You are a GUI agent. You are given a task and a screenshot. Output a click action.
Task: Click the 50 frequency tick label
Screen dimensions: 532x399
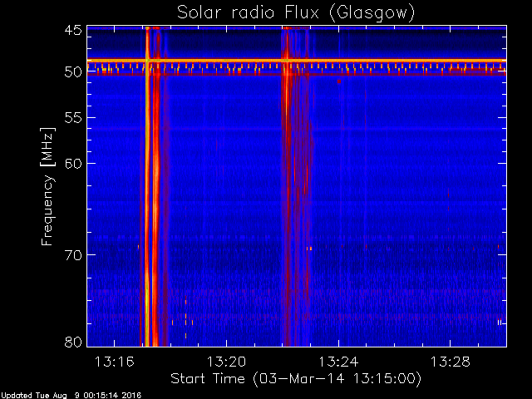click(73, 72)
